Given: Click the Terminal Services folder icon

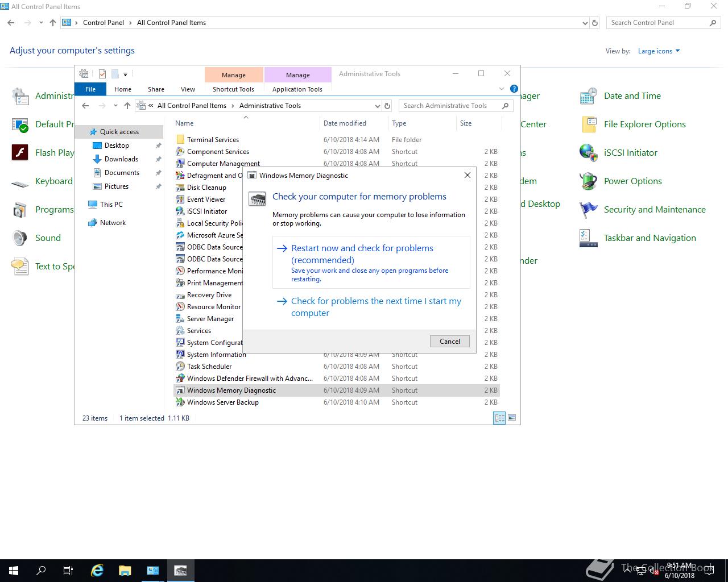Looking at the screenshot, I should pyautogui.click(x=180, y=140).
